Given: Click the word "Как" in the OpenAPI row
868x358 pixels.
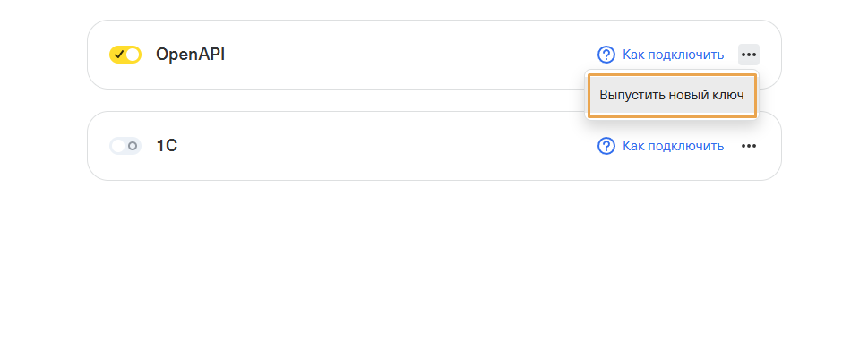Looking at the screenshot, I should [x=633, y=55].
